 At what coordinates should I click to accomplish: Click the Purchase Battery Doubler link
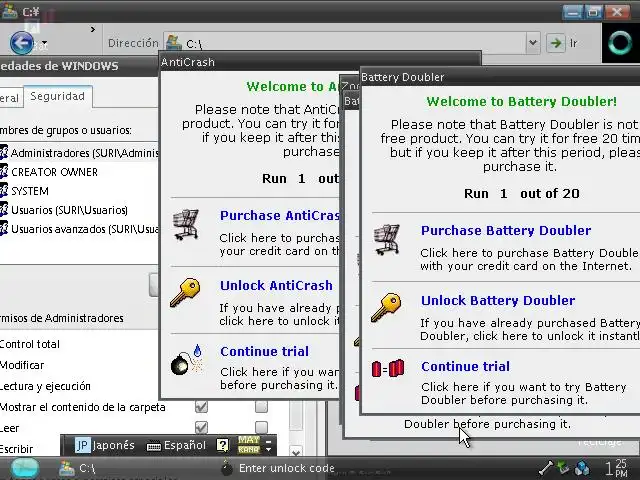point(506,231)
